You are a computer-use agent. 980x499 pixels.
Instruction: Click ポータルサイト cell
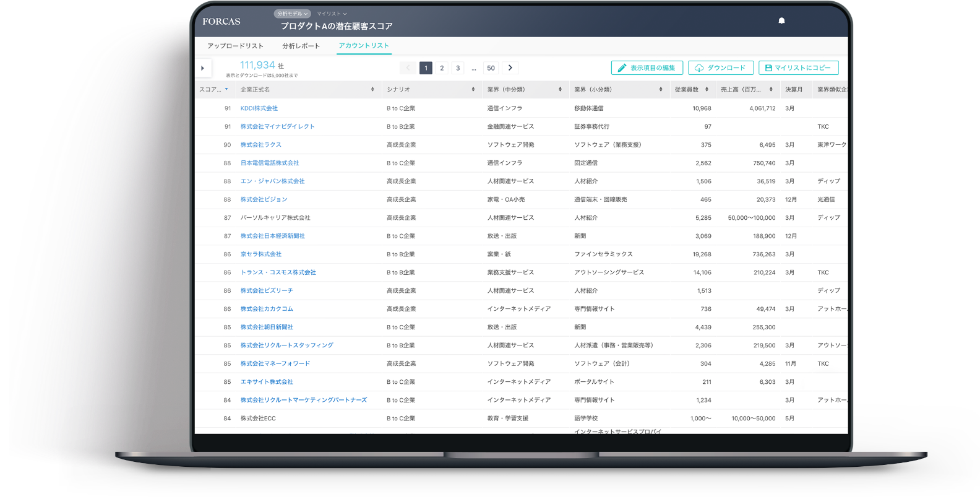pos(594,382)
